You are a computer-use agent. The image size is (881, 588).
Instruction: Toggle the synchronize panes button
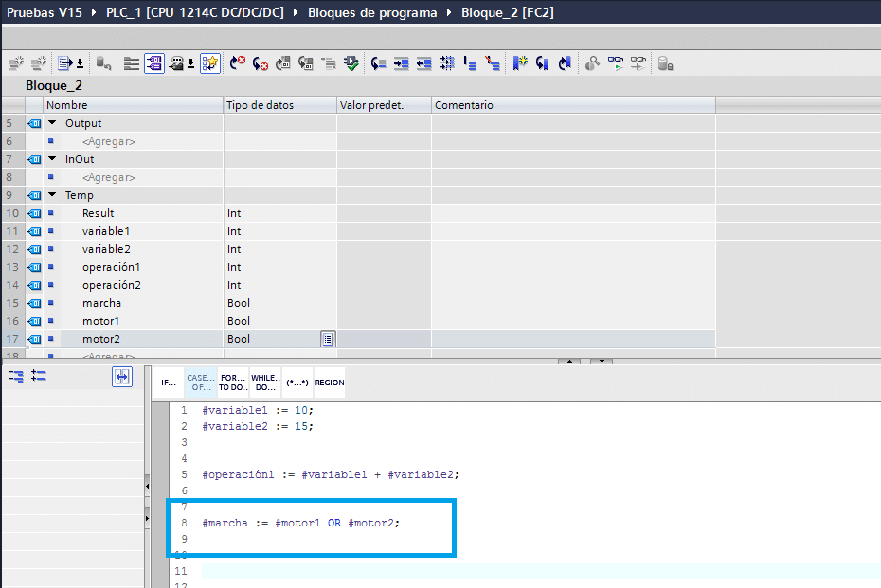click(x=122, y=377)
